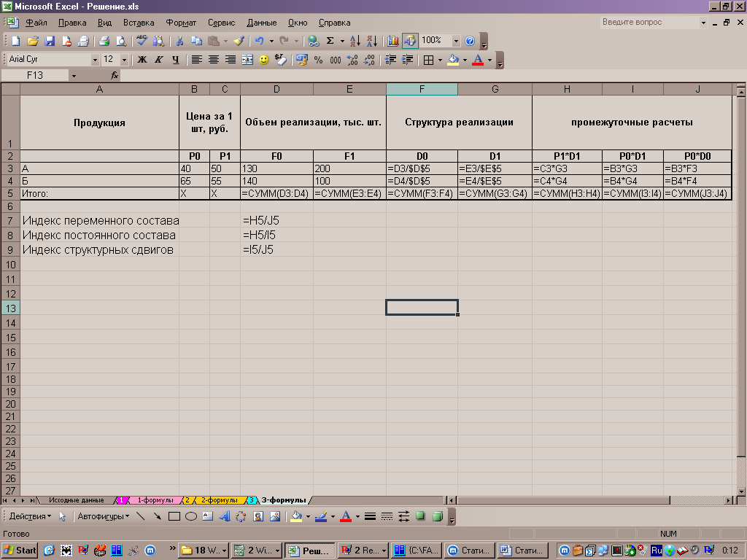This screenshot has height=560, width=747.
Task: Create a new workbook with the New icon
Action: [x=16, y=41]
